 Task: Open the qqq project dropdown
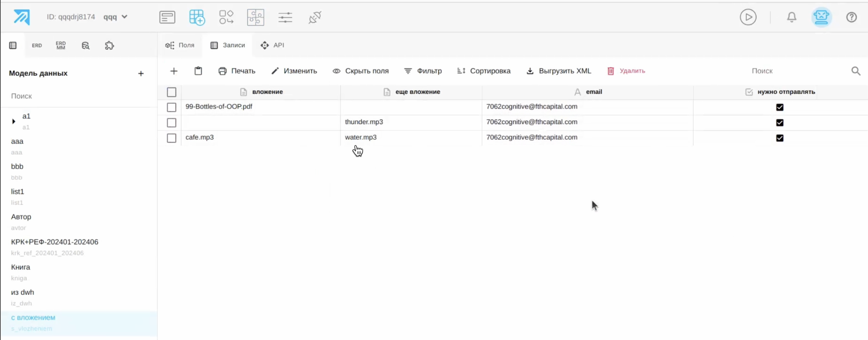click(116, 17)
